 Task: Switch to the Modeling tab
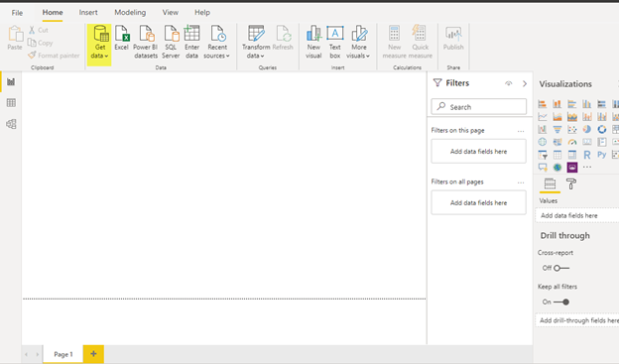130,13
